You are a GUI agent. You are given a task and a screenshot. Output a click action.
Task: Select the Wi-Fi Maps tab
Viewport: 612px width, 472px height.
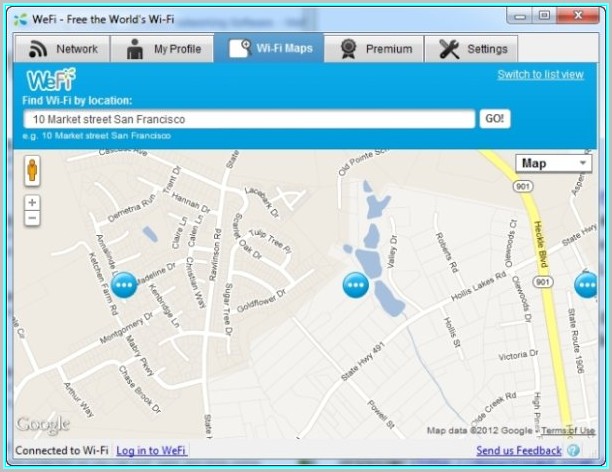pyautogui.click(x=273, y=49)
